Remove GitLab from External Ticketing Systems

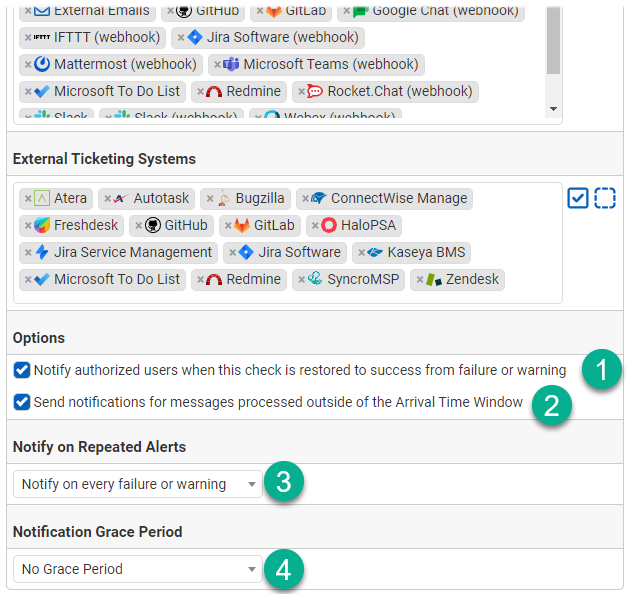point(228,225)
